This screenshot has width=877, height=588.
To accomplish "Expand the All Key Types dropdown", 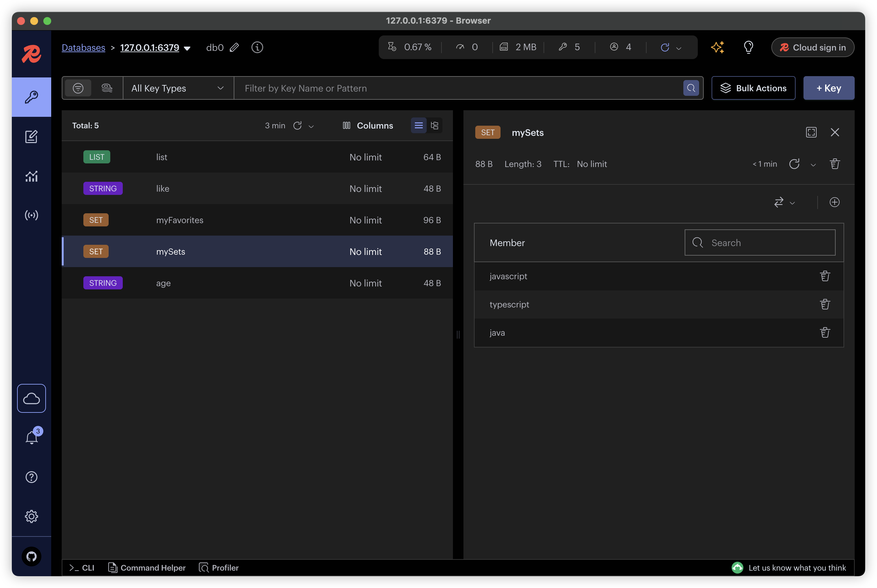I will click(x=178, y=88).
